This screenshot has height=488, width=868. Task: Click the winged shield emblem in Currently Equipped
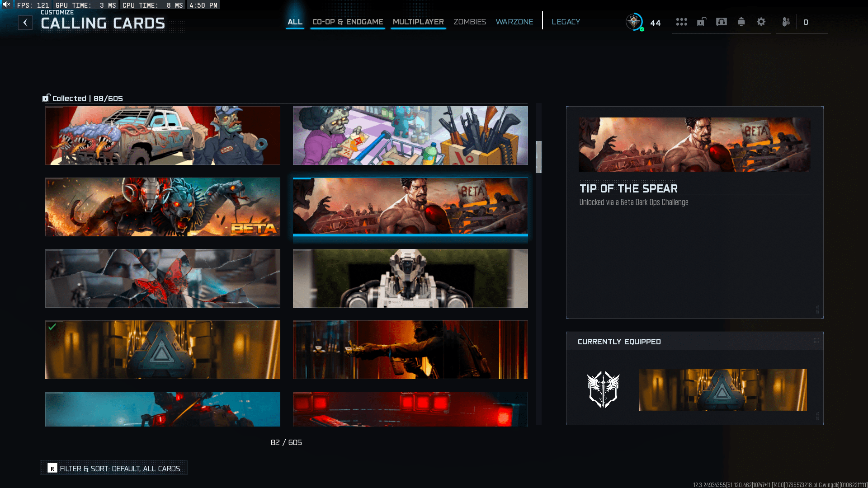coord(603,389)
